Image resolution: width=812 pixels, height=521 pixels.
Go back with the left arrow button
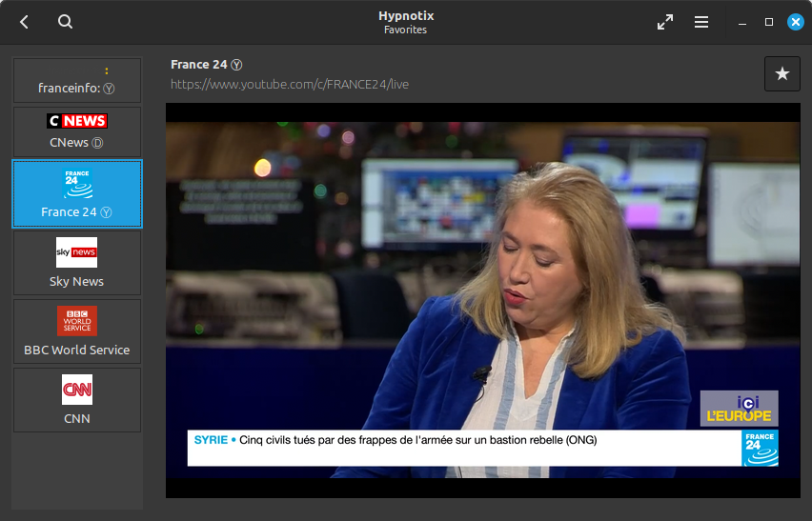pyautogui.click(x=24, y=22)
